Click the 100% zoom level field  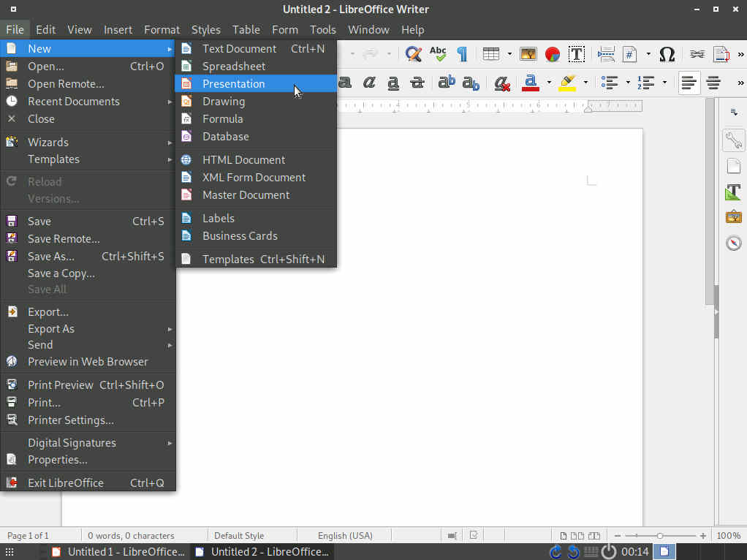(x=729, y=536)
